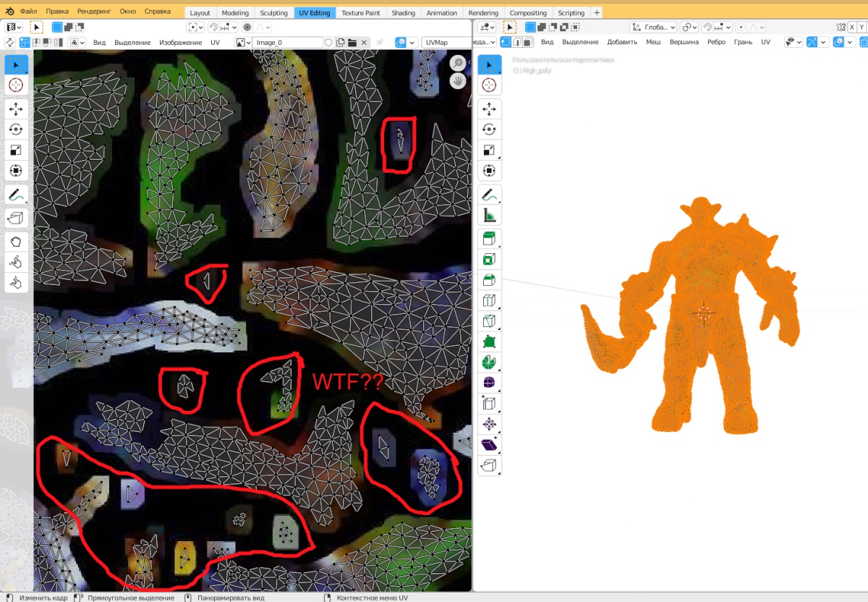Open the Вершина menu in 3D viewport

tap(684, 43)
